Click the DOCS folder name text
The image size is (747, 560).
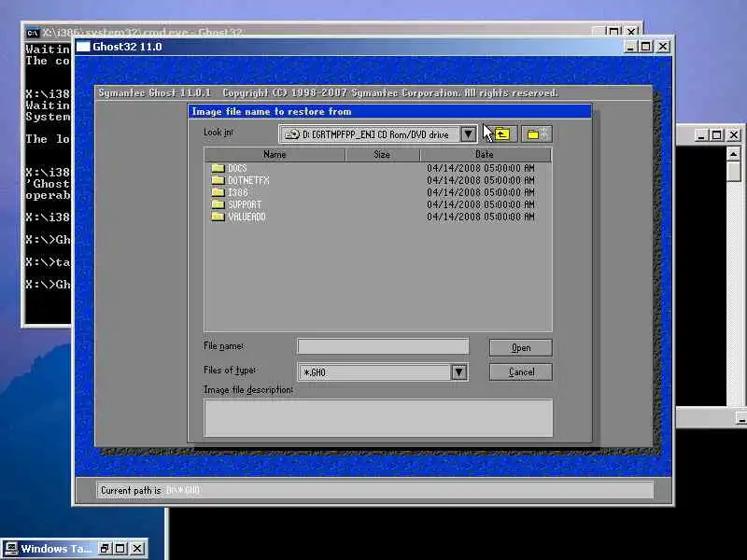tap(237, 168)
